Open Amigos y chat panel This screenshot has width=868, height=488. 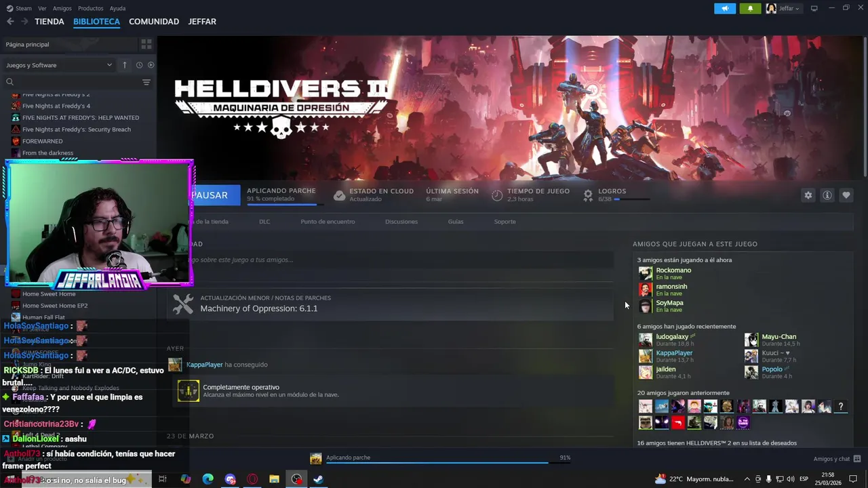pyautogui.click(x=837, y=459)
